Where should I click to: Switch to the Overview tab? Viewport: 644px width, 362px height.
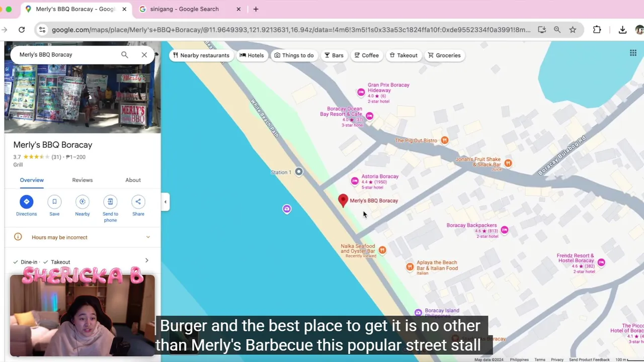pyautogui.click(x=32, y=180)
